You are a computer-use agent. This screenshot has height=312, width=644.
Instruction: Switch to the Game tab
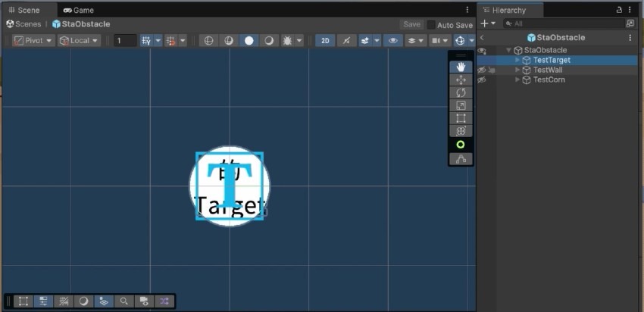79,11
